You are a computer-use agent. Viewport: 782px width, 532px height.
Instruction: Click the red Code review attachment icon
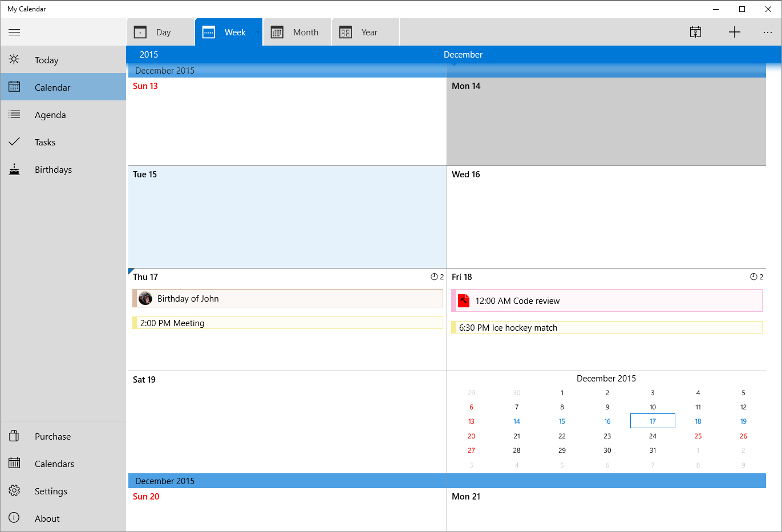pyautogui.click(x=464, y=300)
